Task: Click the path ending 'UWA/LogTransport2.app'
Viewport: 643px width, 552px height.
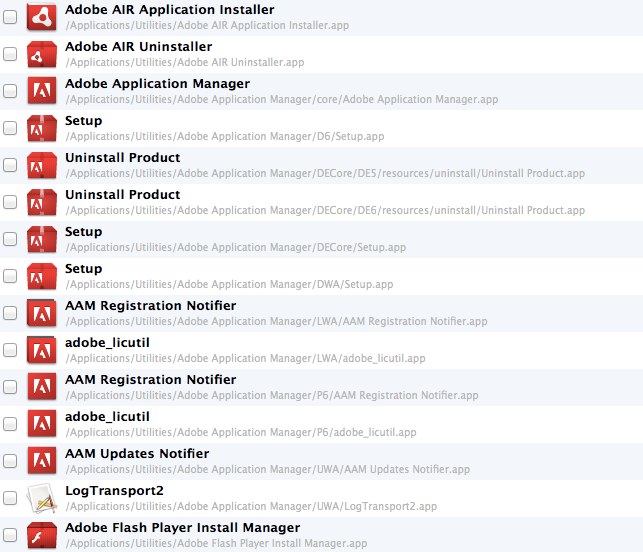Action: (x=251, y=506)
